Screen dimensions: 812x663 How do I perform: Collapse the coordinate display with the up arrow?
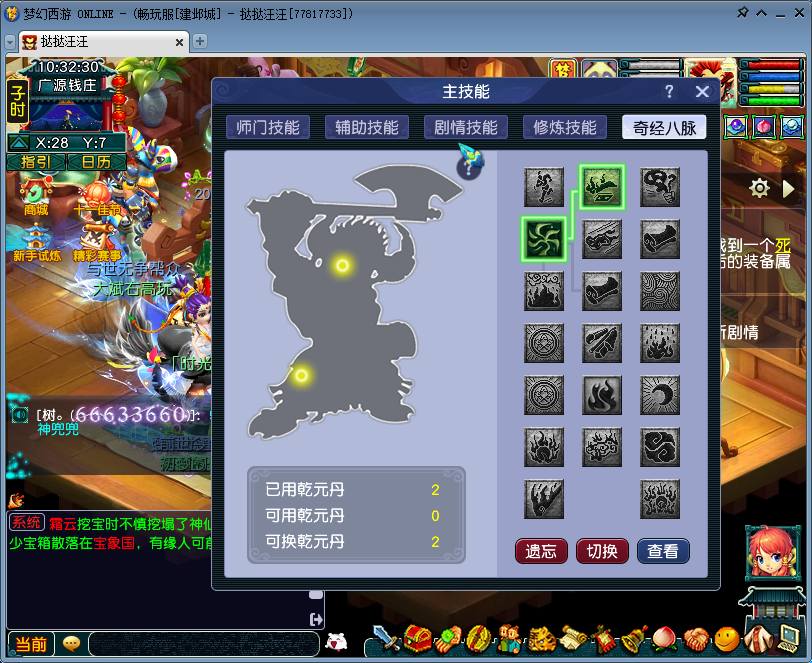[x=18, y=142]
